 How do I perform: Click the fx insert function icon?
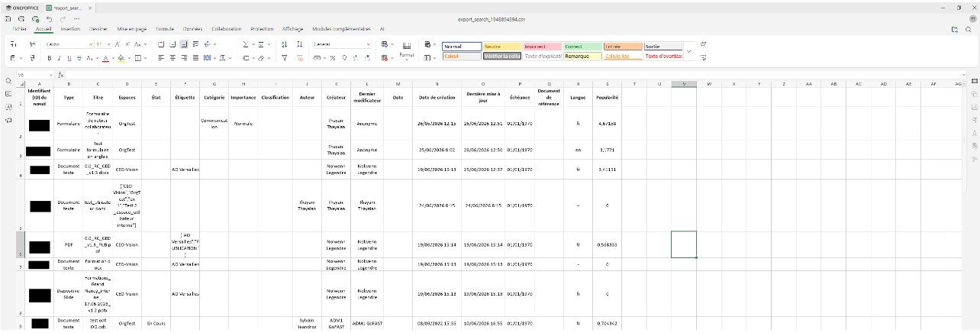[x=60, y=75]
